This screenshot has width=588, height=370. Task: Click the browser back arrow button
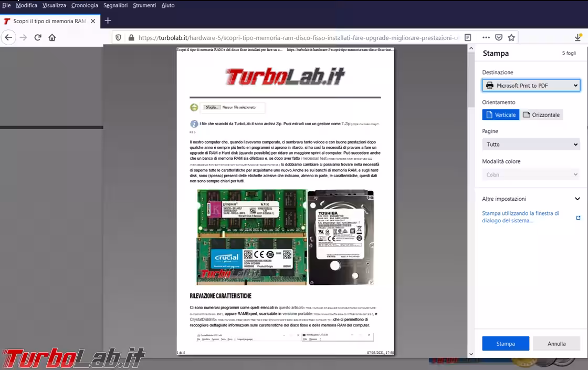[x=8, y=37]
